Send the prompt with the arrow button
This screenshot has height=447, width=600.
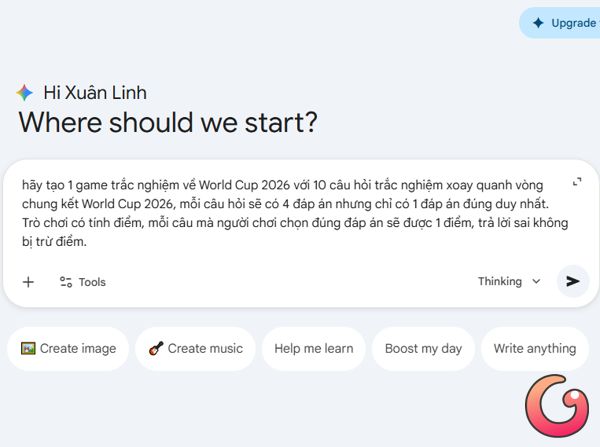572,281
